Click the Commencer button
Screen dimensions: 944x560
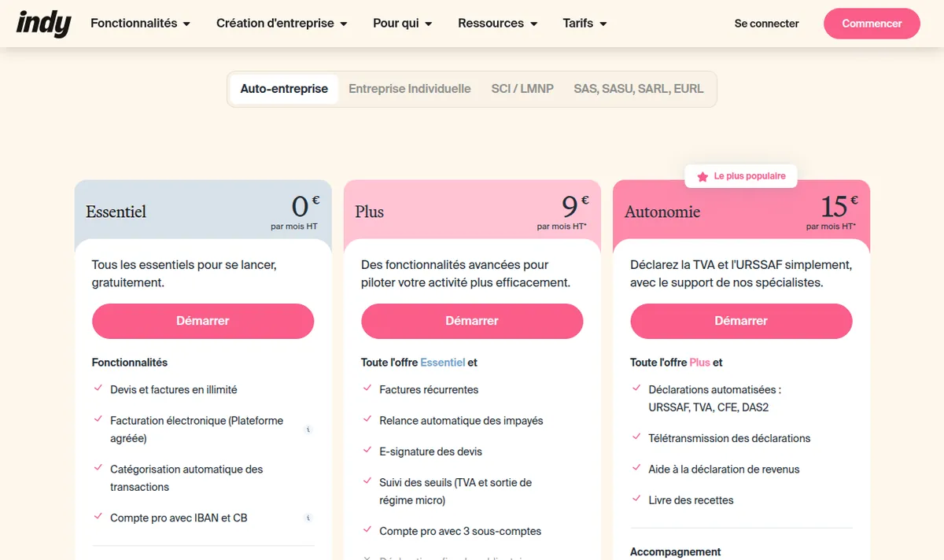[x=872, y=24]
